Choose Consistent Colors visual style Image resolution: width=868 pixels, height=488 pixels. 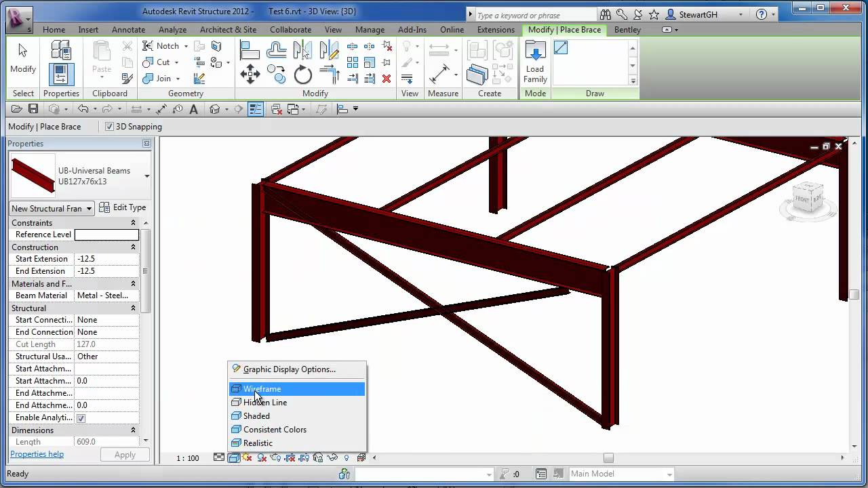(x=297, y=430)
